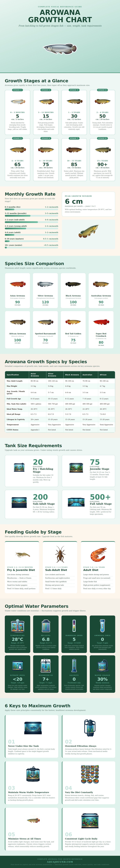Screen dimensions: 120x868
Task: Click the 'Min. Tank Size (adult)' row label
Action: [x=17, y=404]
